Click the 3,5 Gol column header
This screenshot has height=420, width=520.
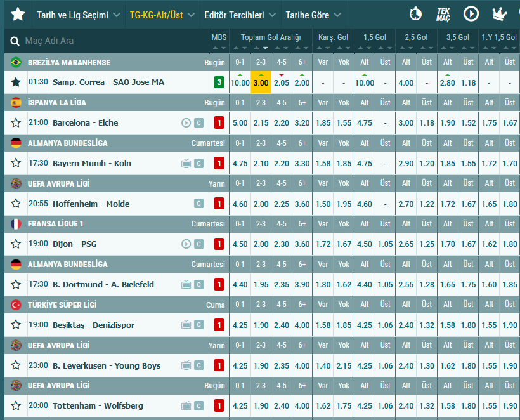point(457,37)
